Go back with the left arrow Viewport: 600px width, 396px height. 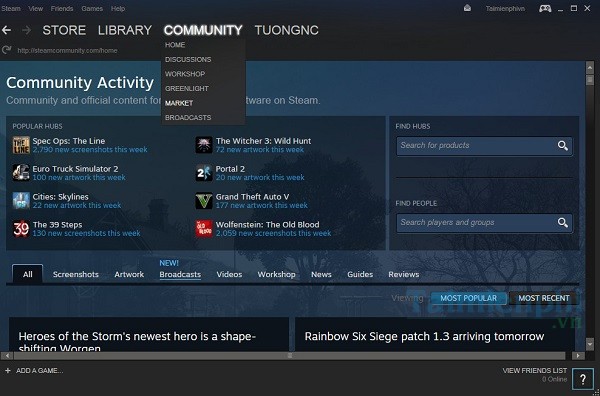6,30
